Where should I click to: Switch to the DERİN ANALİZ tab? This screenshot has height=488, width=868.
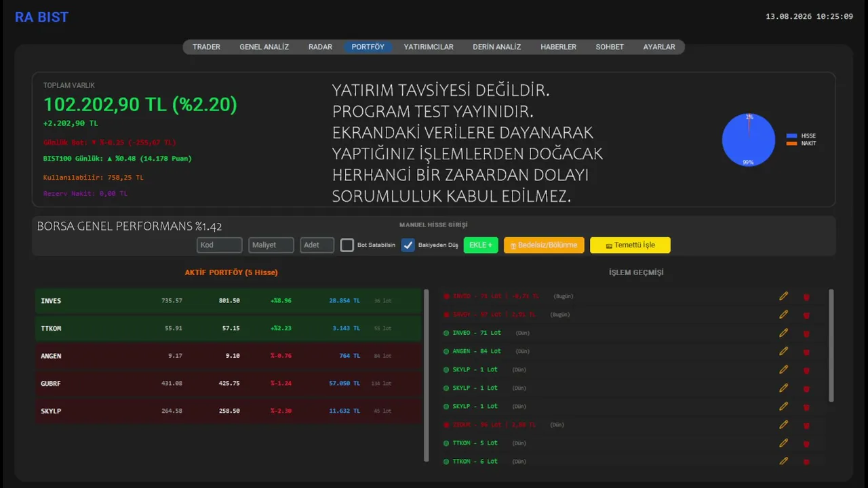click(x=497, y=47)
